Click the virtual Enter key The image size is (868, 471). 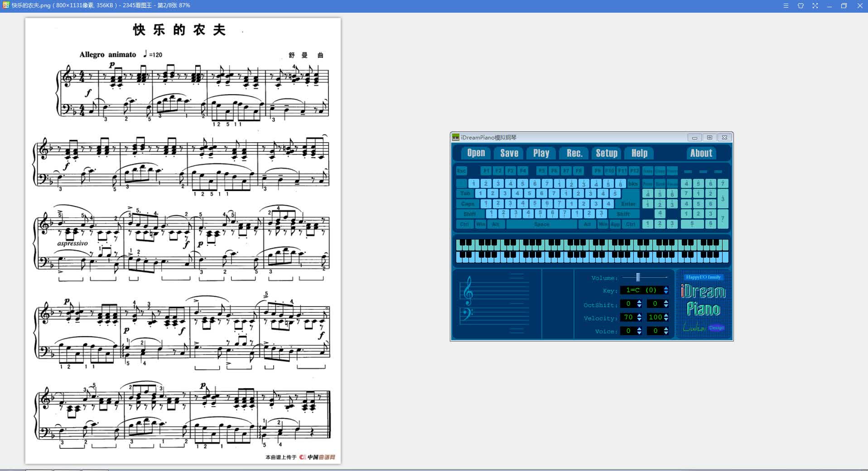pyautogui.click(x=628, y=204)
